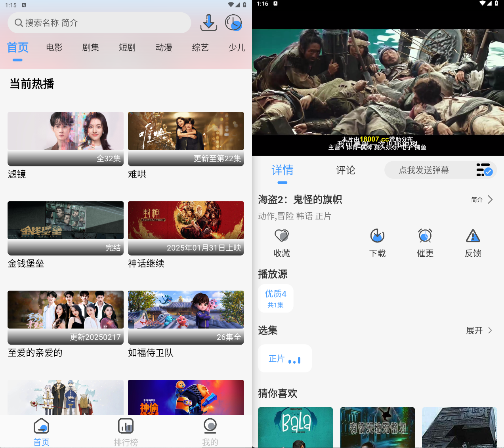
Task: Tap the right status bar battery icon
Action: coord(496,3)
